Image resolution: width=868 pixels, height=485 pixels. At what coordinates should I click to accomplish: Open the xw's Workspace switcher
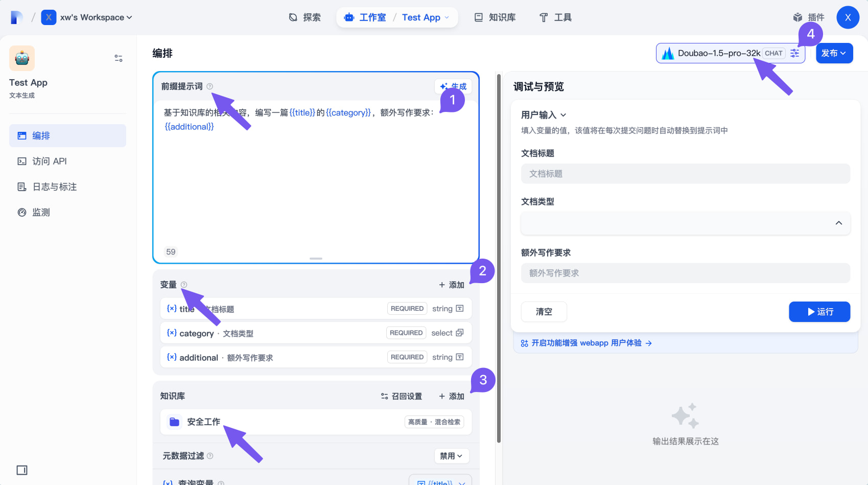(x=87, y=17)
